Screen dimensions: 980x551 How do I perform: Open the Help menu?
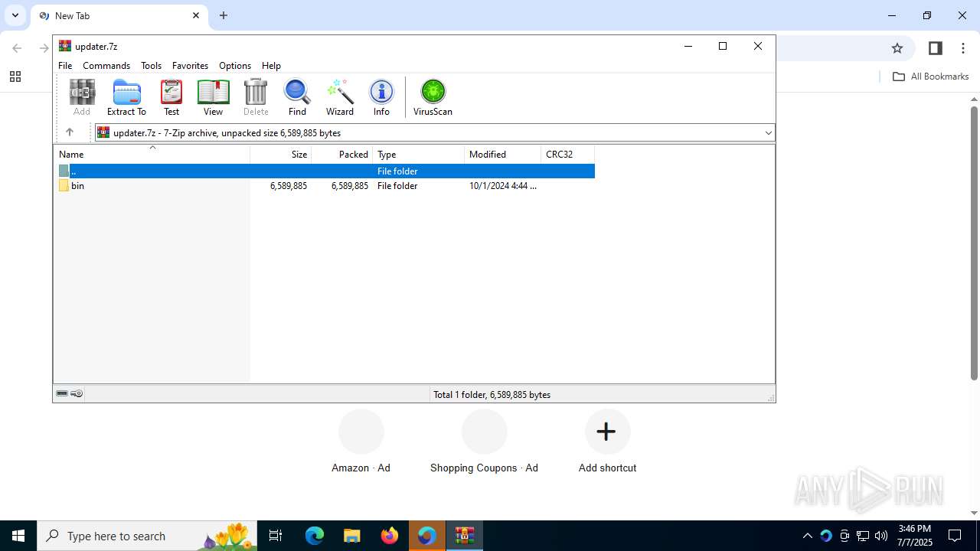pyautogui.click(x=271, y=66)
